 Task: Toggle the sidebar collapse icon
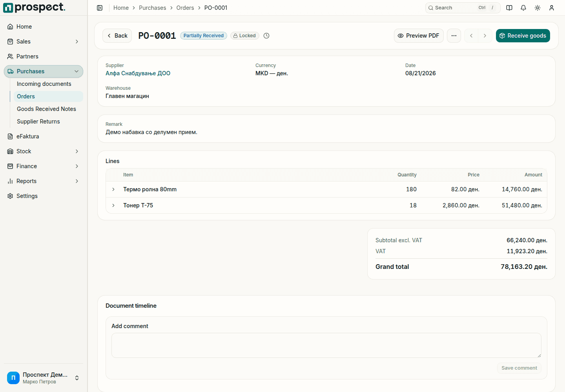(100, 8)
